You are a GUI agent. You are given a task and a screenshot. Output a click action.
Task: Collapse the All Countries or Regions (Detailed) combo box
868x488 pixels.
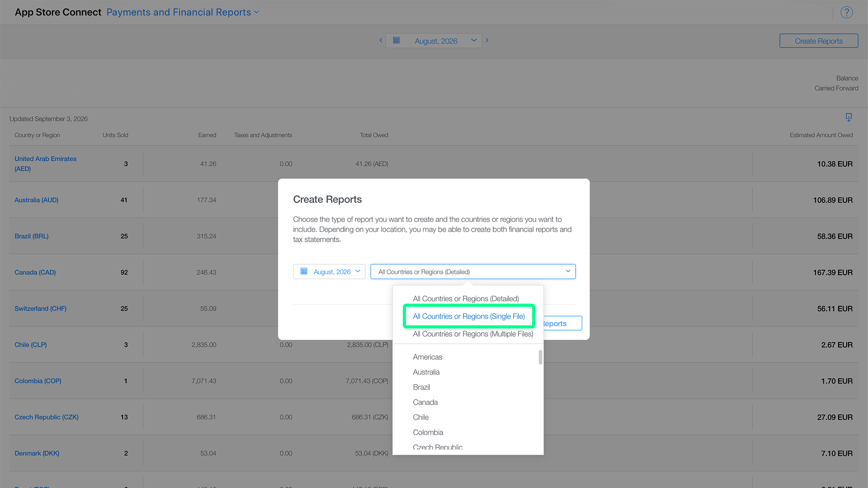pyautogui.click(x=473, y=272)
